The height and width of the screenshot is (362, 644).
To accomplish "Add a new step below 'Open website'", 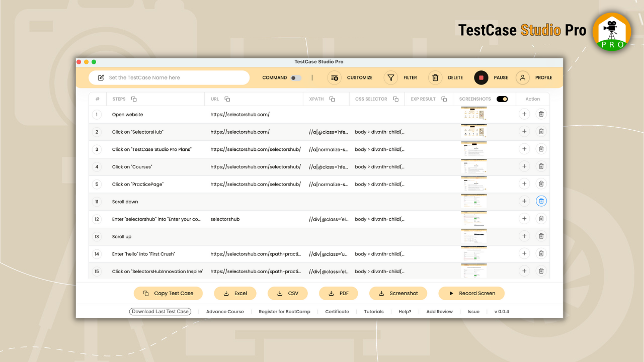I will (524, 114).
